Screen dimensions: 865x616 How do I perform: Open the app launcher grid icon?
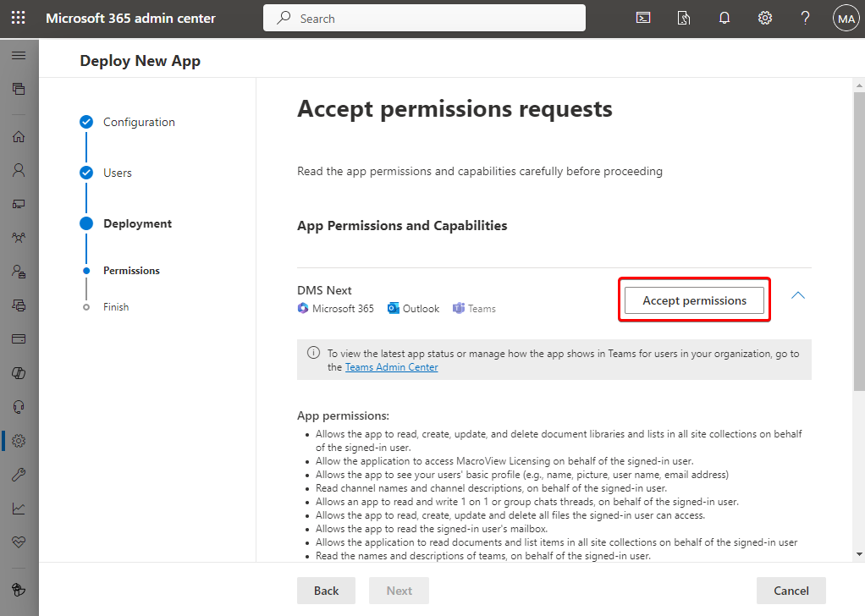[19, 17]
